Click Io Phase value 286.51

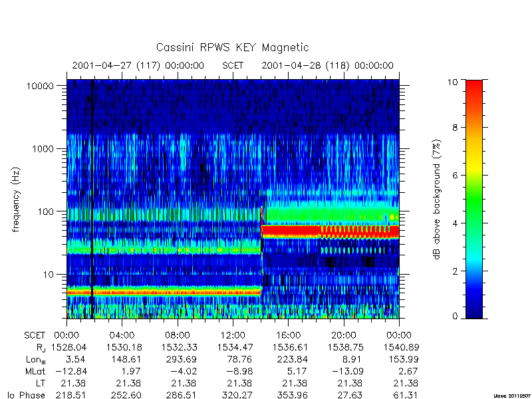pos(182,395)
